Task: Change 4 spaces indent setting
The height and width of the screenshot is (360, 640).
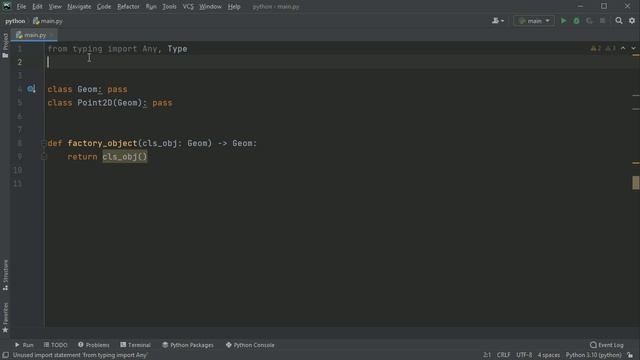Action: pyautogui.click(x=549, y=355)
